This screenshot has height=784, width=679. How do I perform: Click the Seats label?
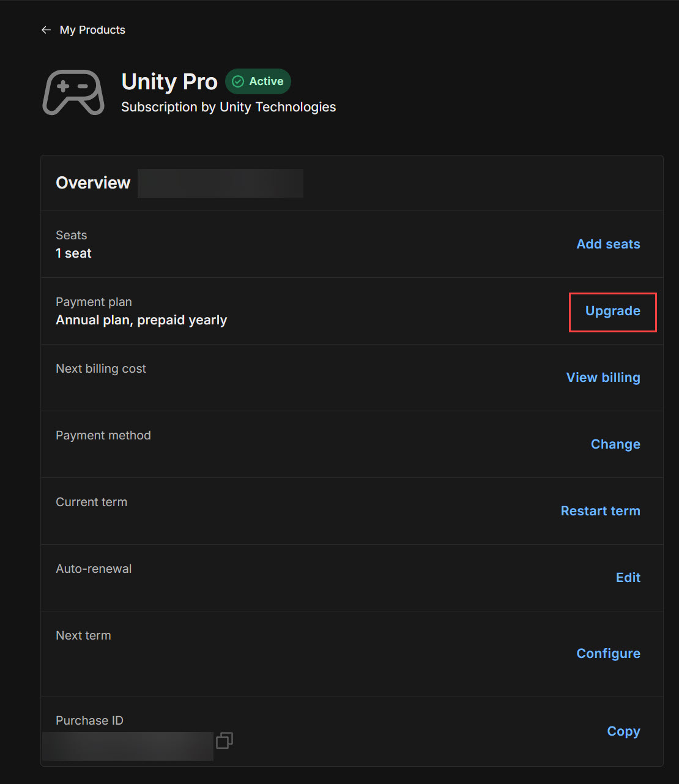72,235
